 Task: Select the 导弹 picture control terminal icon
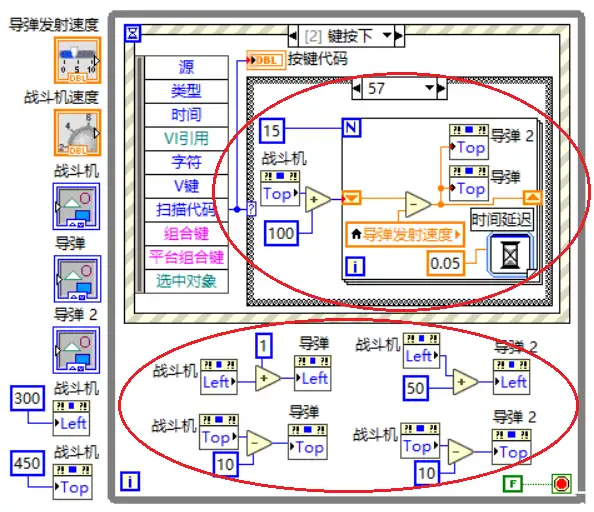(x=77, y=279)
